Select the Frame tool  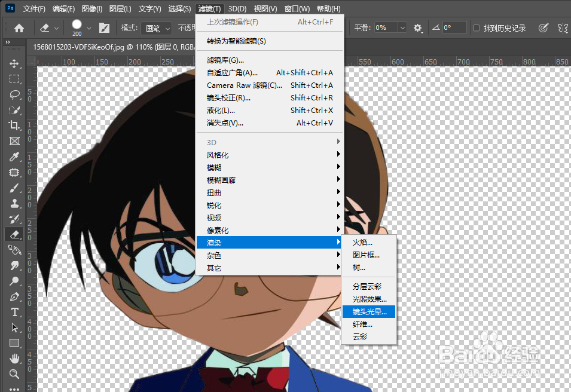[x=14, y=141]
